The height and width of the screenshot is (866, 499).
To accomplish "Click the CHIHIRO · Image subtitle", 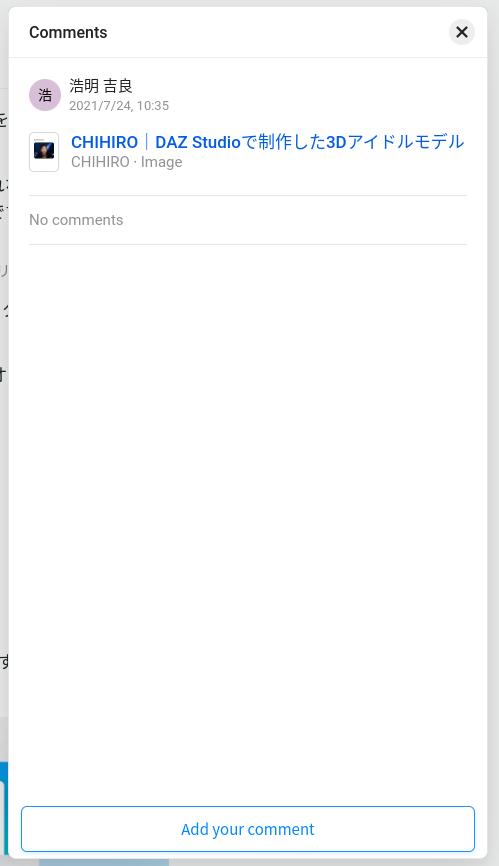I will 126,162.
